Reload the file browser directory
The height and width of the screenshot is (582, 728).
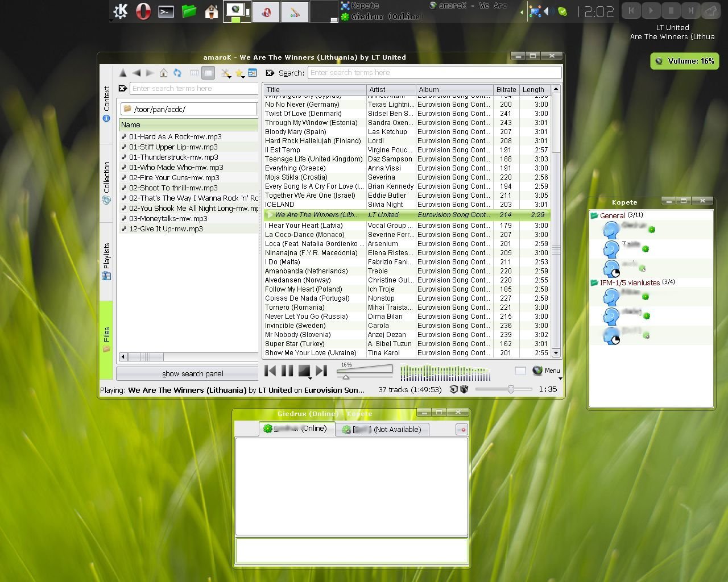[177, 73]
